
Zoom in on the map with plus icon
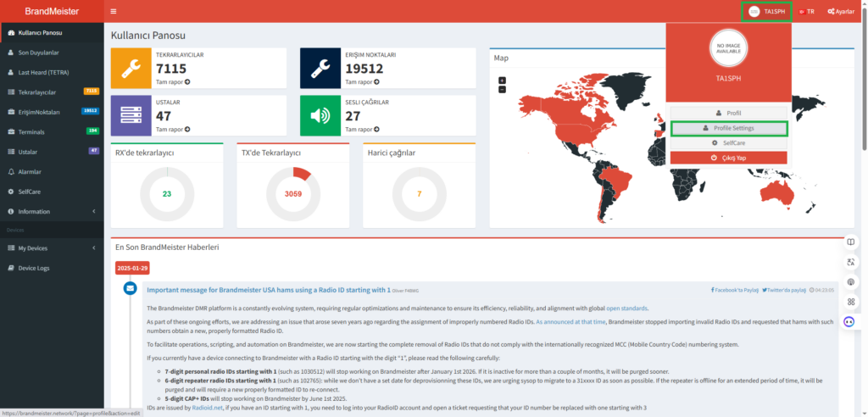pos(502,81)
